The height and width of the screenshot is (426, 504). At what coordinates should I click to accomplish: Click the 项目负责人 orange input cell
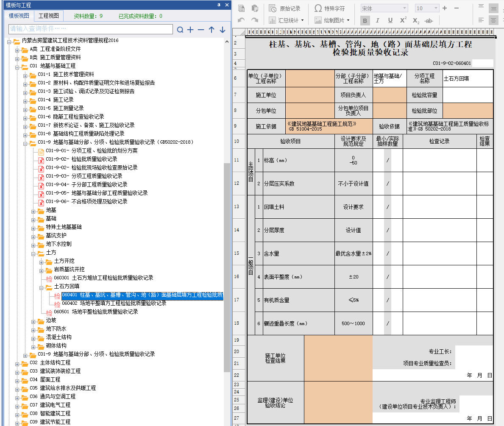(390, 95)
